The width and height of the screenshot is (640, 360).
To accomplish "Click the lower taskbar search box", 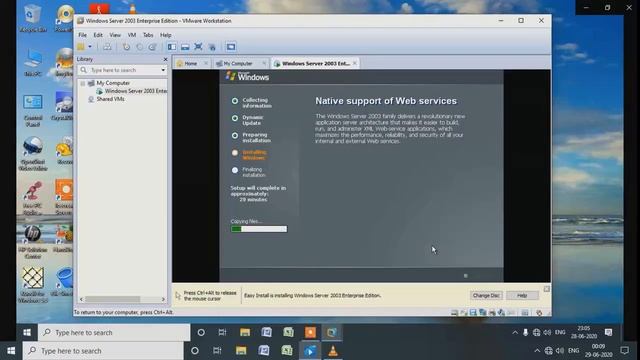I will [x=103, y=351].
